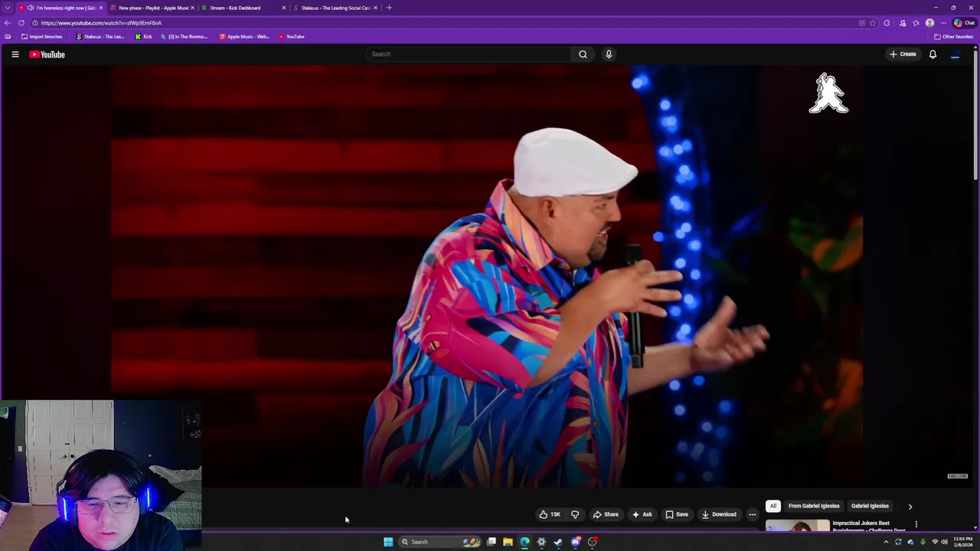Reload the current page
980x551 pixels.
(21, 23)
